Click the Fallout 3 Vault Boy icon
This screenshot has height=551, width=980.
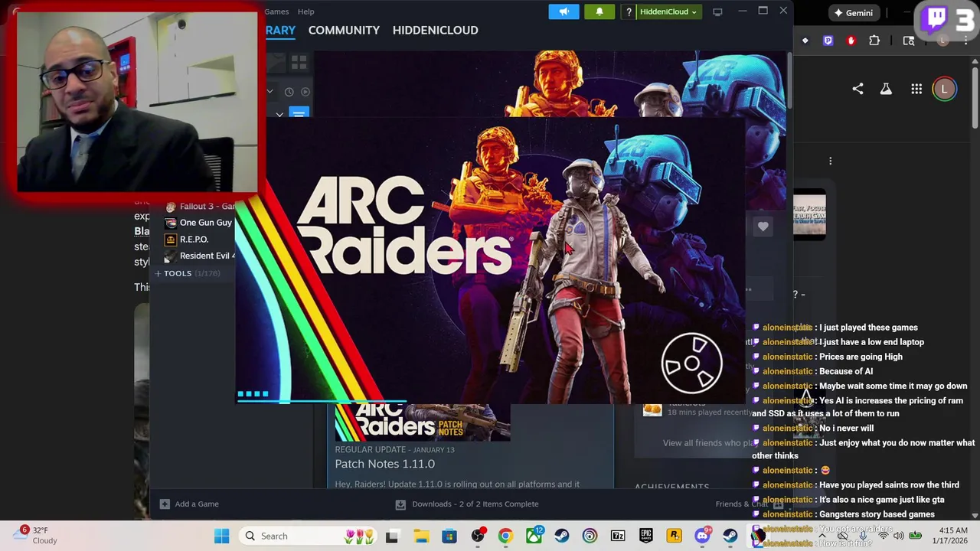[170, 207]
